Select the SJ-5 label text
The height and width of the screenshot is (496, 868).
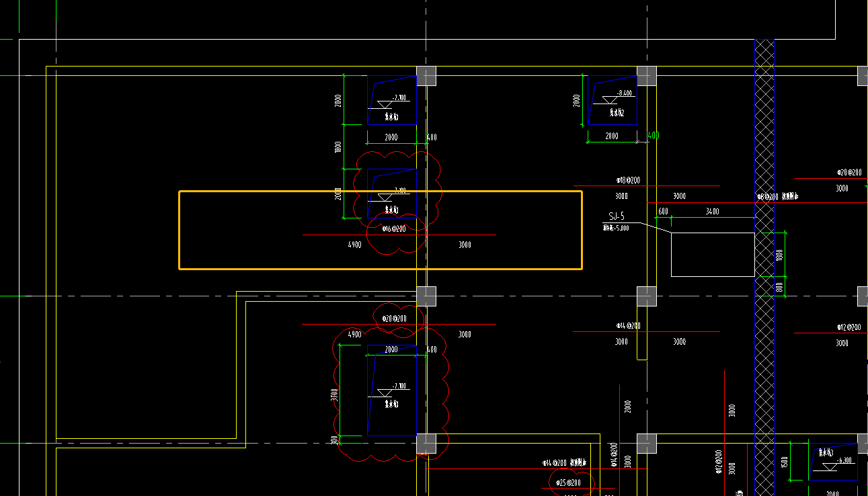click(x=617, y=216)
